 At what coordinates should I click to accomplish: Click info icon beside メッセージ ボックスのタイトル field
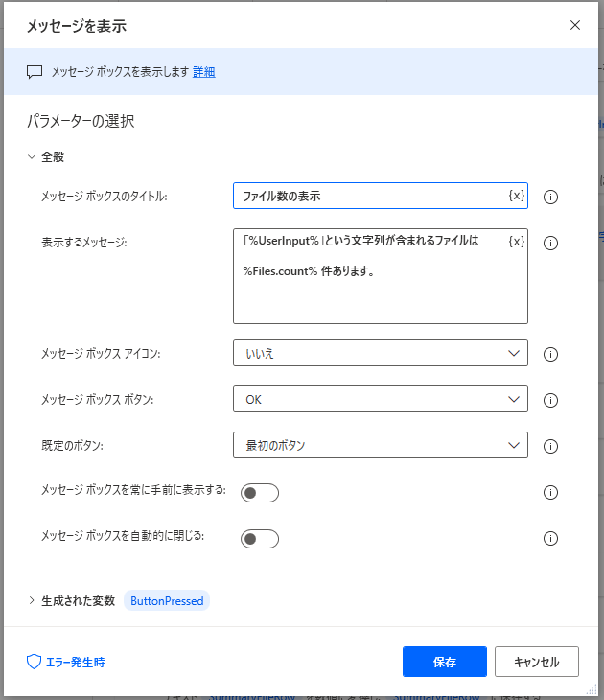click(x=551, y=198)
